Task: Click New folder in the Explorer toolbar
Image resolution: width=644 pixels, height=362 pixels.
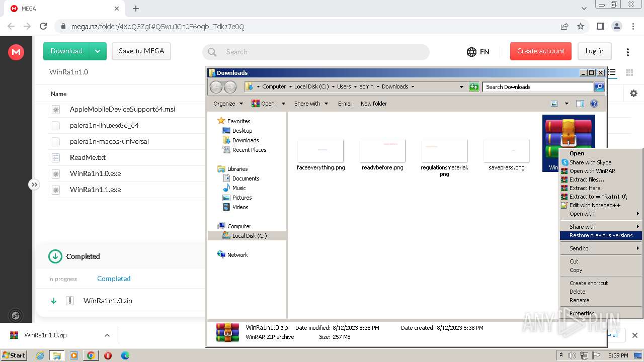Action: [x=374, y=104]
